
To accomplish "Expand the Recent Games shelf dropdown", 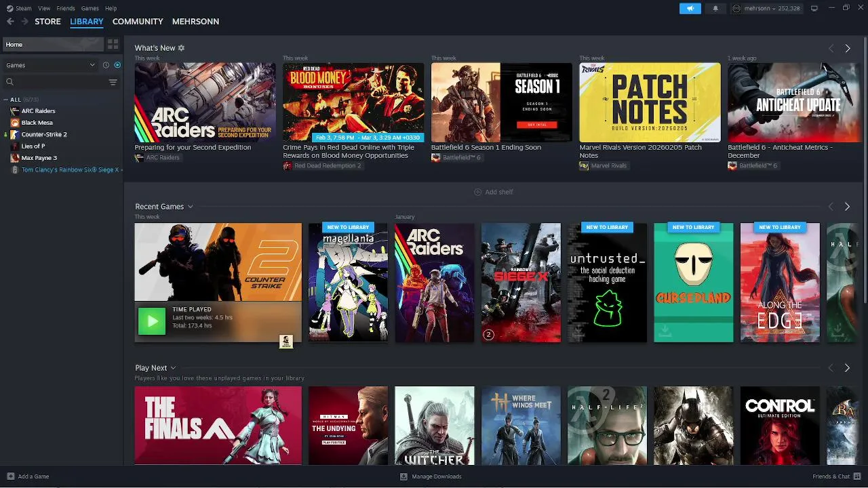I will pyautogui.click(x=191, y=207).
